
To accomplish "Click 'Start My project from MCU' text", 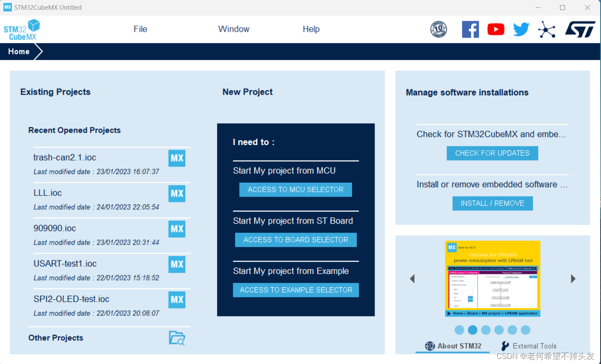I will click(284, 171).
